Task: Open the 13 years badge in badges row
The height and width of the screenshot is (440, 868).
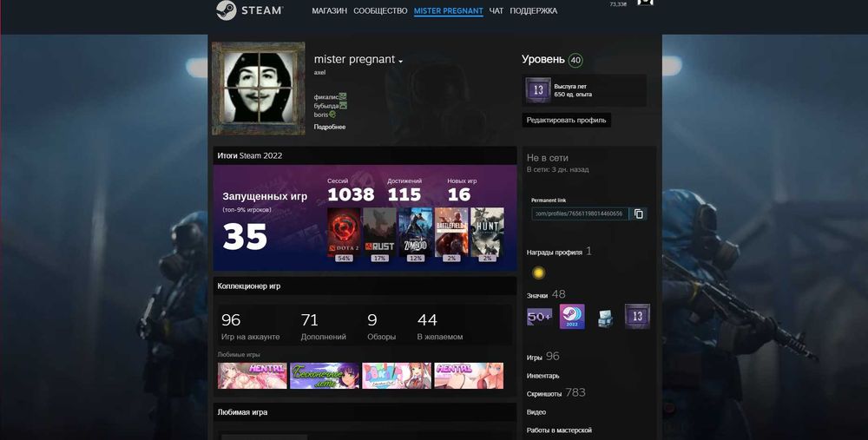Action: click(x=637, y=317)
